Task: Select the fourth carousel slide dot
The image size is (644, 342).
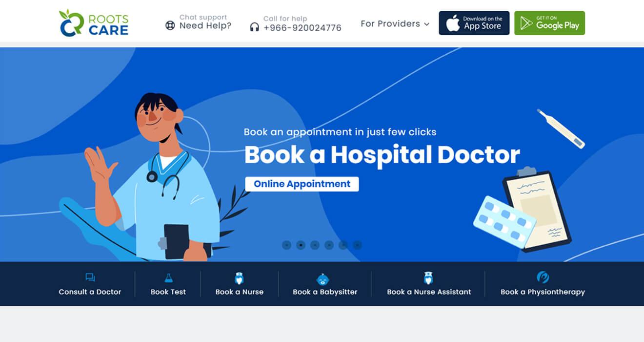Action: (329, 245)
